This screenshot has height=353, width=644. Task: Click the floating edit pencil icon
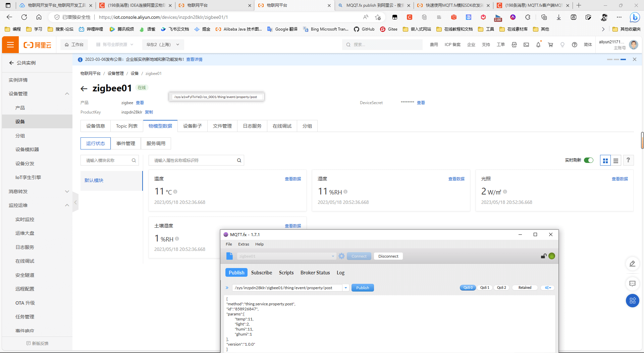[633, 264]
